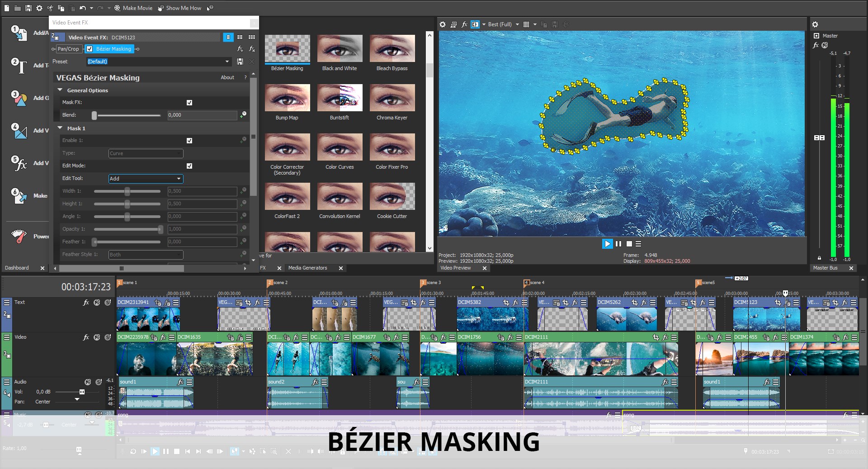868x469 pixels.
Task: Open Video Preview FX settings via the fx icon
Action: click(x=465, y=24)
